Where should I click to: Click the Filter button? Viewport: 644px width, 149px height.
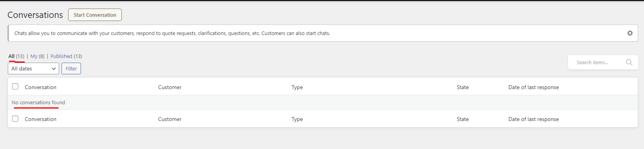(71, 68)
